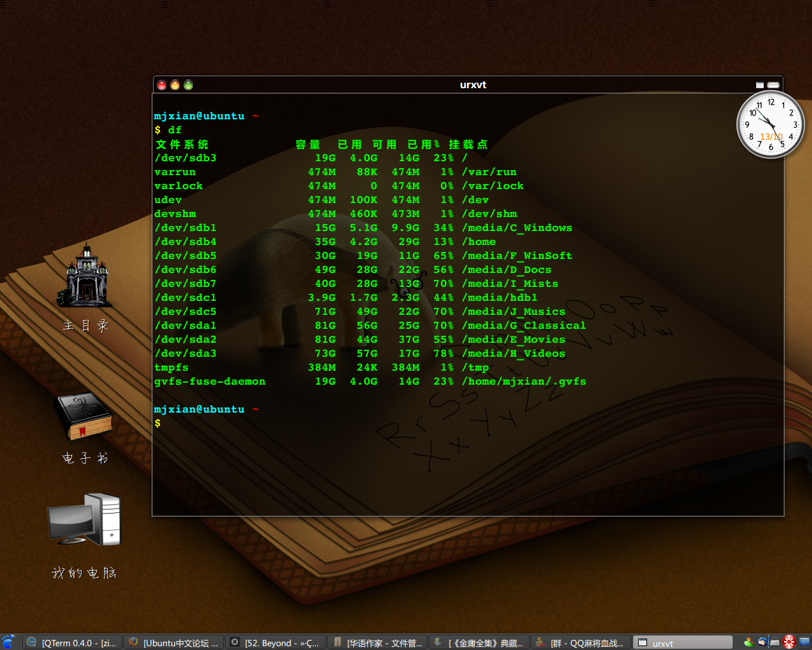Click the 挂载点 column header text

pos(468,145)
